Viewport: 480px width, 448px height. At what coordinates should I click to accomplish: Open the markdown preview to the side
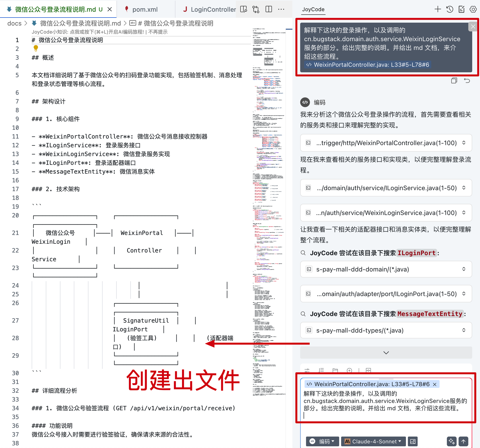pos(243,9)
